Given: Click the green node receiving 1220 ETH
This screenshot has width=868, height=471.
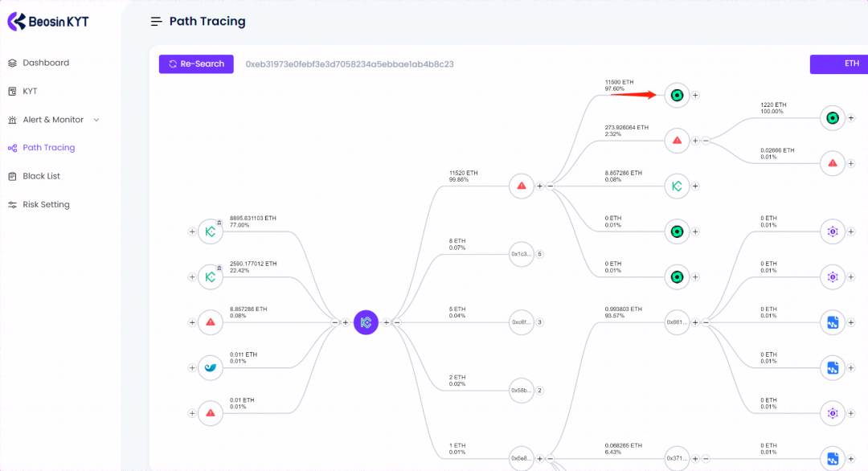Looking at the screenshot, I should click(x=833, y=118).
